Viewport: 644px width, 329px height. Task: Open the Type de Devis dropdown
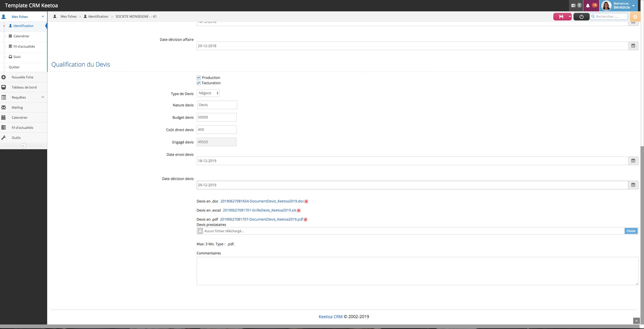coord(208,93)
